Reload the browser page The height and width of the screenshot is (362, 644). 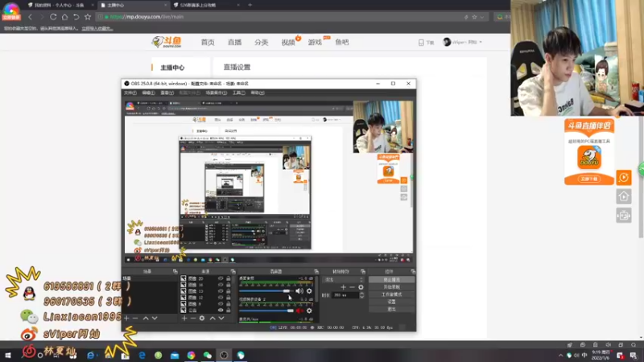click(x=53, y=17)
